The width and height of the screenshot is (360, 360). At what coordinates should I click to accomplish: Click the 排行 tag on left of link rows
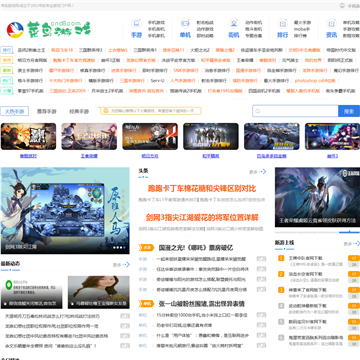click(7, 50)
